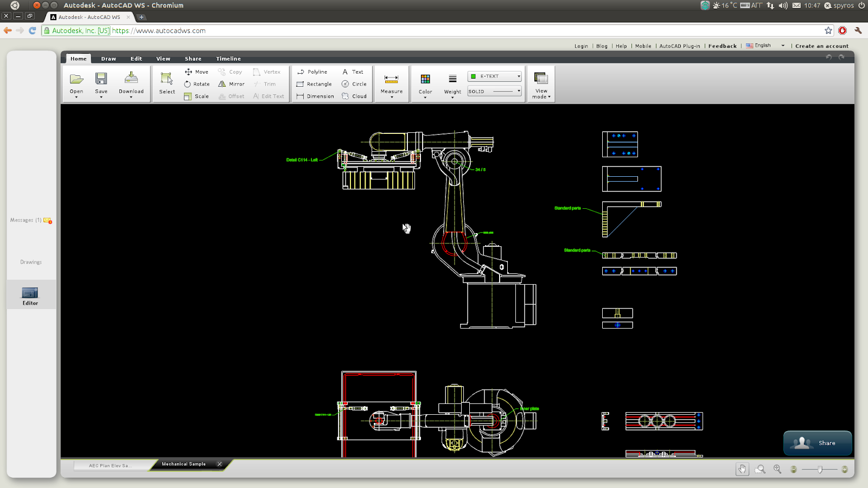This screenshot has width=868, height=488.
Task: Switch to the Edit ribbon tab
Action: point(136,59)
